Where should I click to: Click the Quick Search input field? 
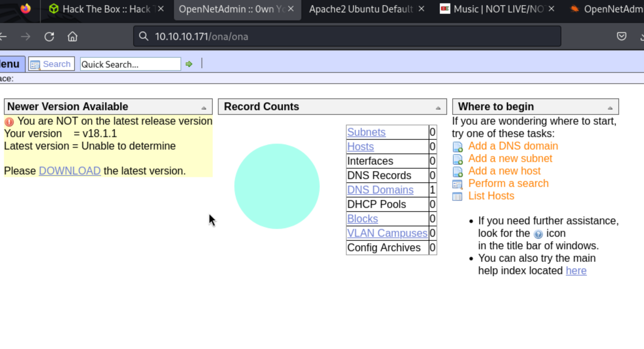click(x=130, y=64)
